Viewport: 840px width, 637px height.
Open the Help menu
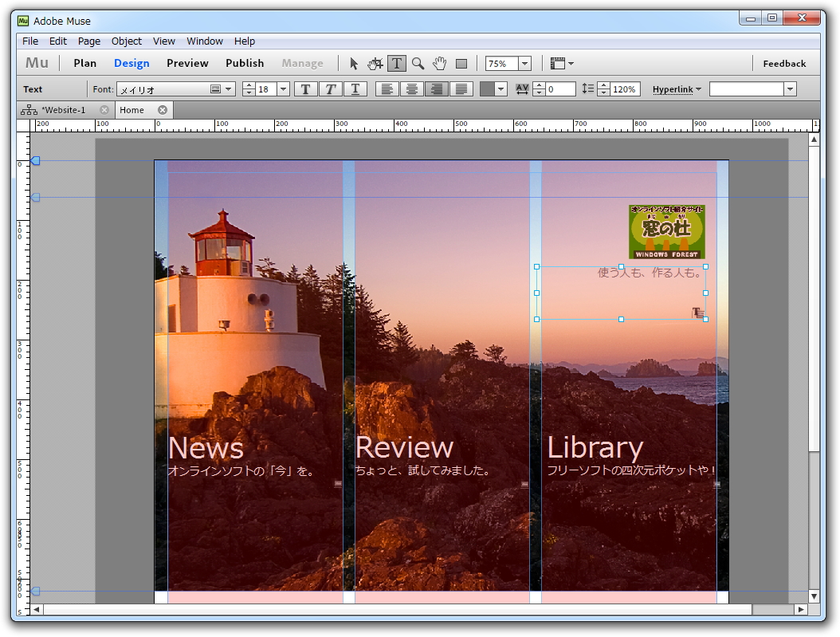(x=245, y=41)
